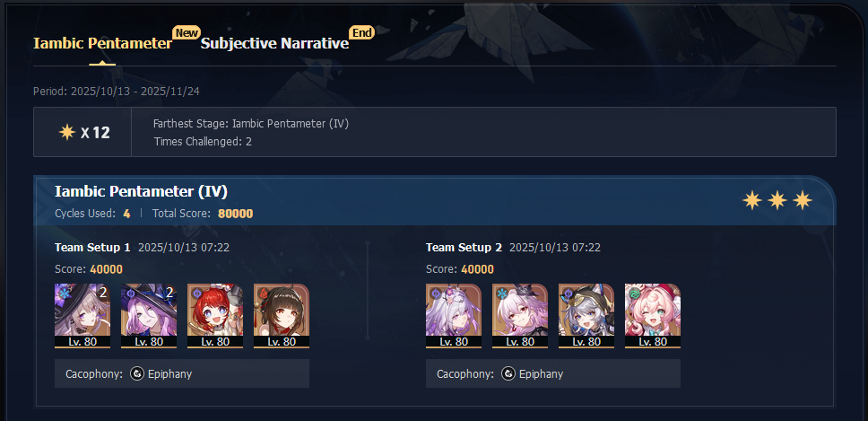This screenshot has width=868, height=421.
Task: Click the End badge on Subjective Narrative
Action: (362, 32)
